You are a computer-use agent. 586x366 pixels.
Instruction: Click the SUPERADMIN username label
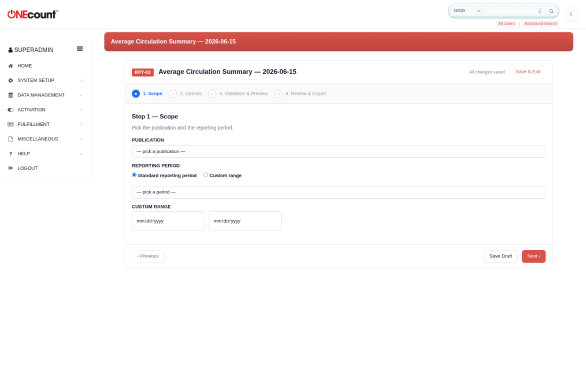34,50
